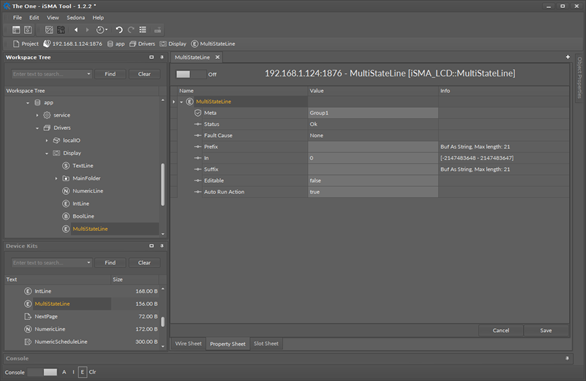
Task: Expand the localIO node in Workspace Tree
Action: pos(47,141)
